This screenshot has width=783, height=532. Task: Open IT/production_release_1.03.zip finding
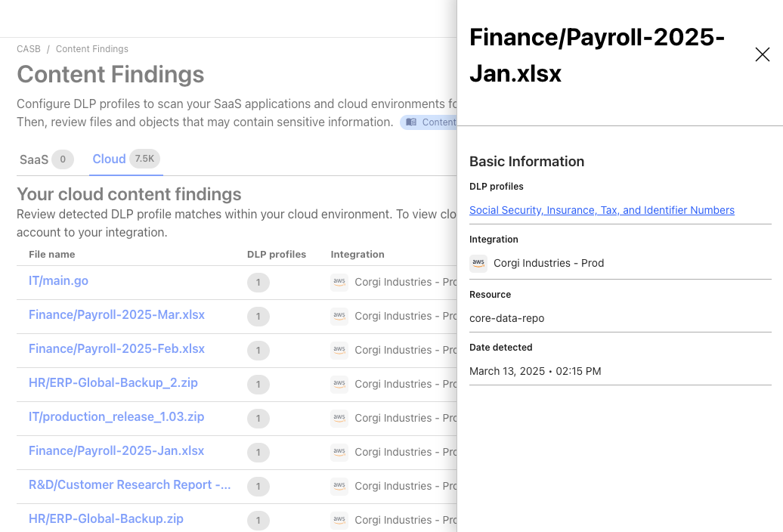point(116,416)
